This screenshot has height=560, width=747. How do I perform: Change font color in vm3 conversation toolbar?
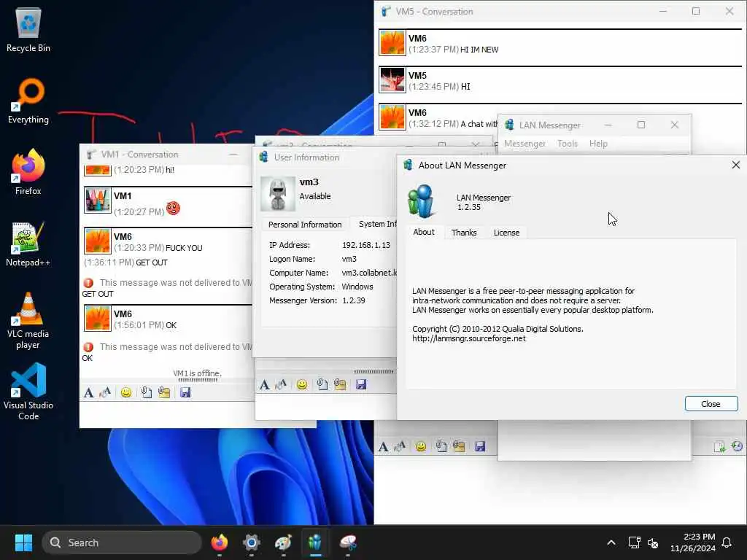tap(281, 385)
